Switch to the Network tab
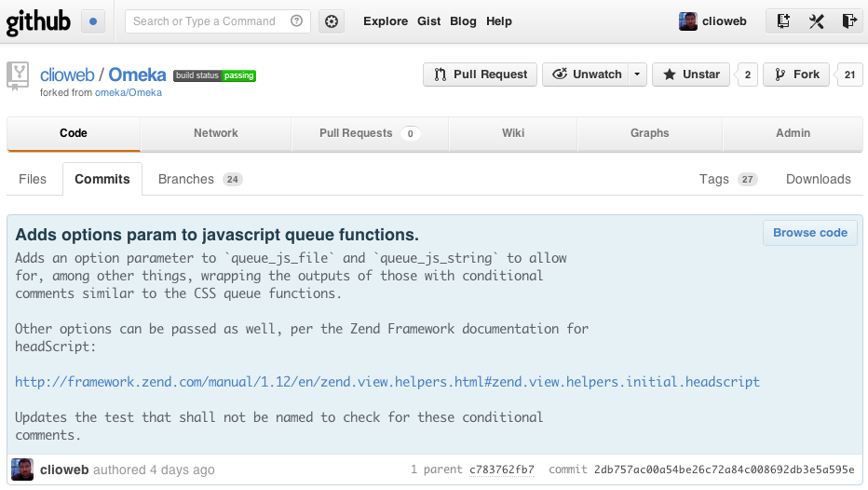868x490 pixels. (x=216, y=133)
